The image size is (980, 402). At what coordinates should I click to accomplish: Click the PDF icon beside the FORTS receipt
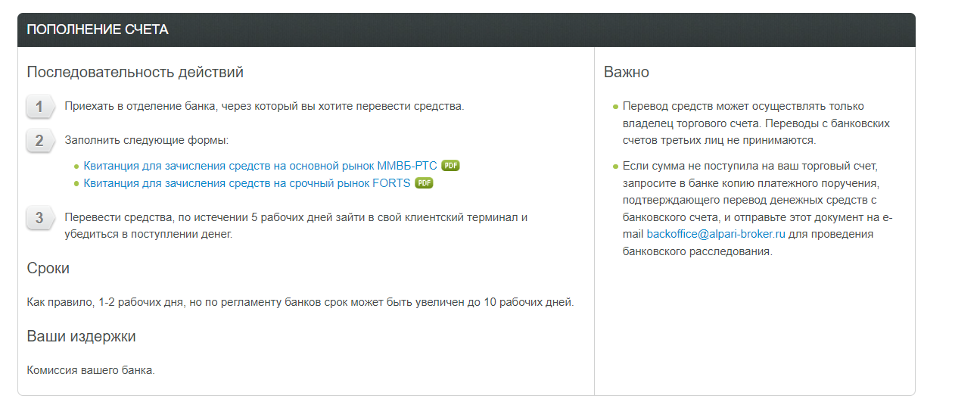tap(424, 182)
